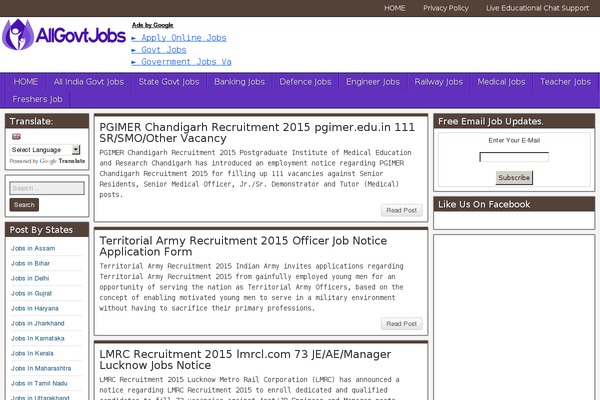Viewport: 600px width, 400px height.
Task: Click Read Post for PGIMER Chandigarh article
Action: (x=402, y=210)
